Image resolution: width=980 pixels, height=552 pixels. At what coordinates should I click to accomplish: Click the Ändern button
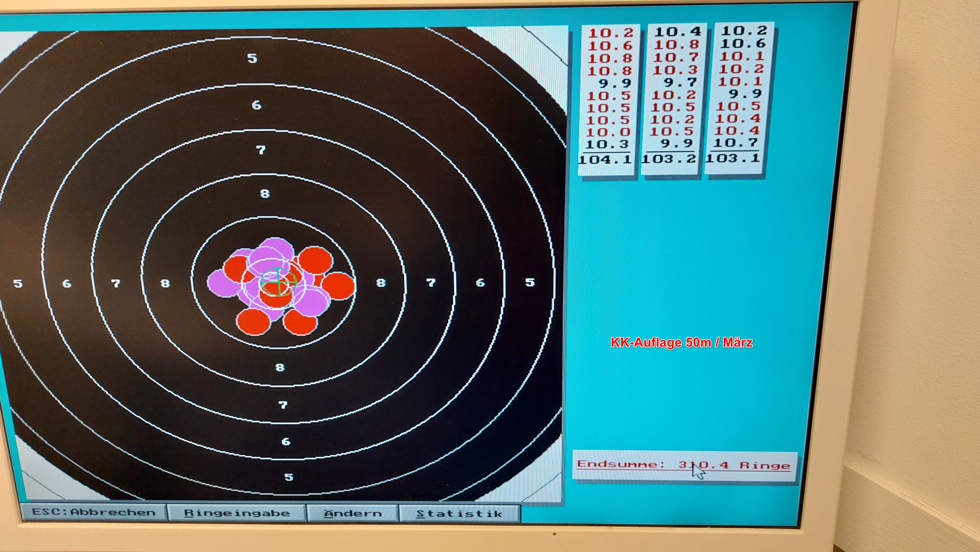pyautogui.click(x=353, y=513)
